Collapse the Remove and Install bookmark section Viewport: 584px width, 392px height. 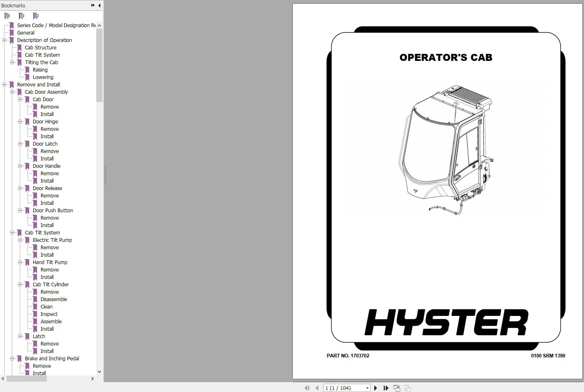point(5,84)
